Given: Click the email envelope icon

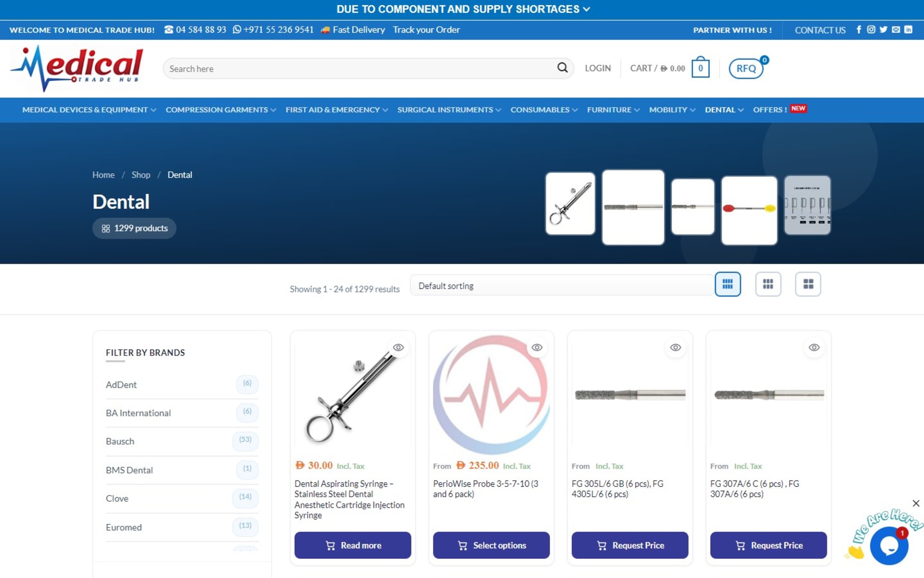Looking at the screenshot, I should pyautogui.click(x=896, y=29).
